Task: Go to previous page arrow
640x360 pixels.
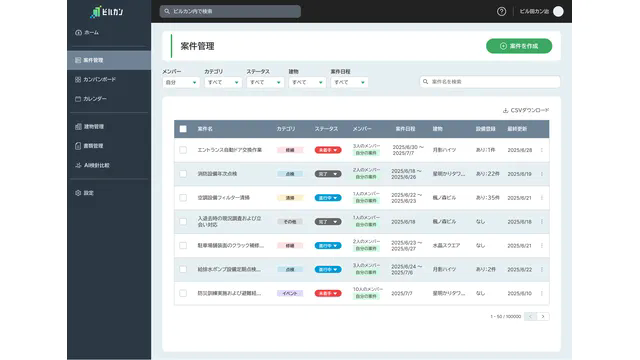Action: 530,316
